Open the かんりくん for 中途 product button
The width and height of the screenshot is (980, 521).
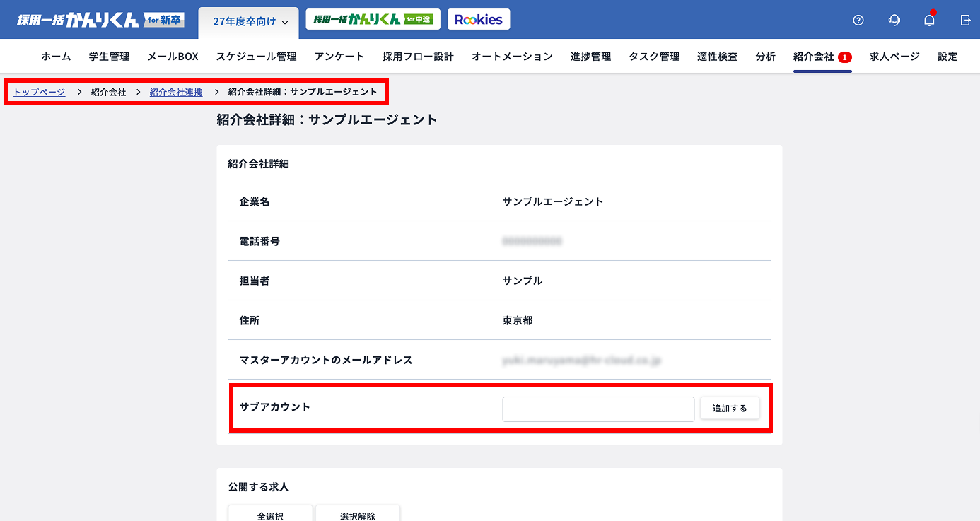coord(373,20)
